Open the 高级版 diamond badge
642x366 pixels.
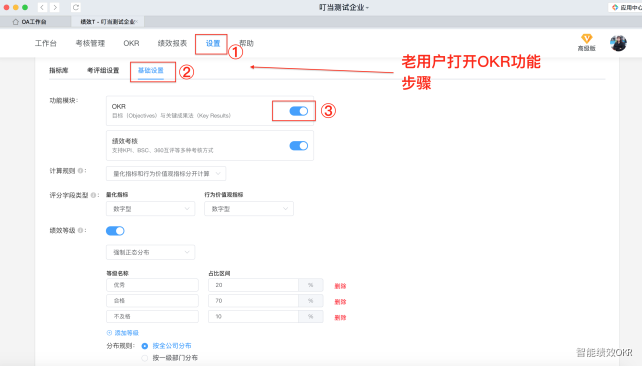(587, 43)
